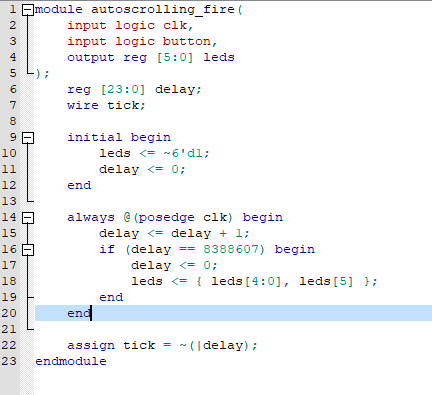Collapse the if delay begin fold
Image resolution: width=432 pixels, height=395 pixels.
pos(28,250)
